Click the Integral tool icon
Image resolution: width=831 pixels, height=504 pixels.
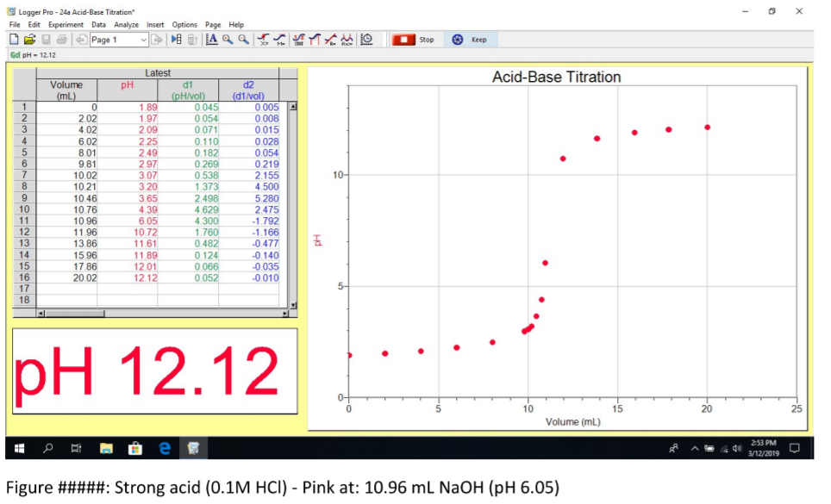coord(314,39)
